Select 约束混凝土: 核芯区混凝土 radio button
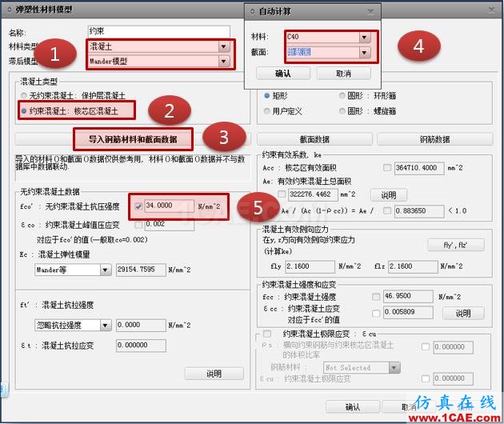The image size is (504, 424). (24, 111)
